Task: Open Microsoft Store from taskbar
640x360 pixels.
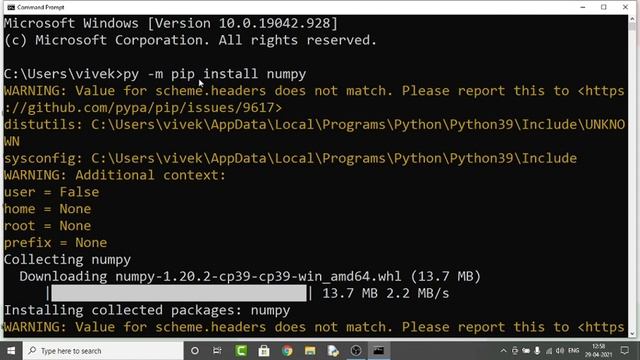Action: 264,351
